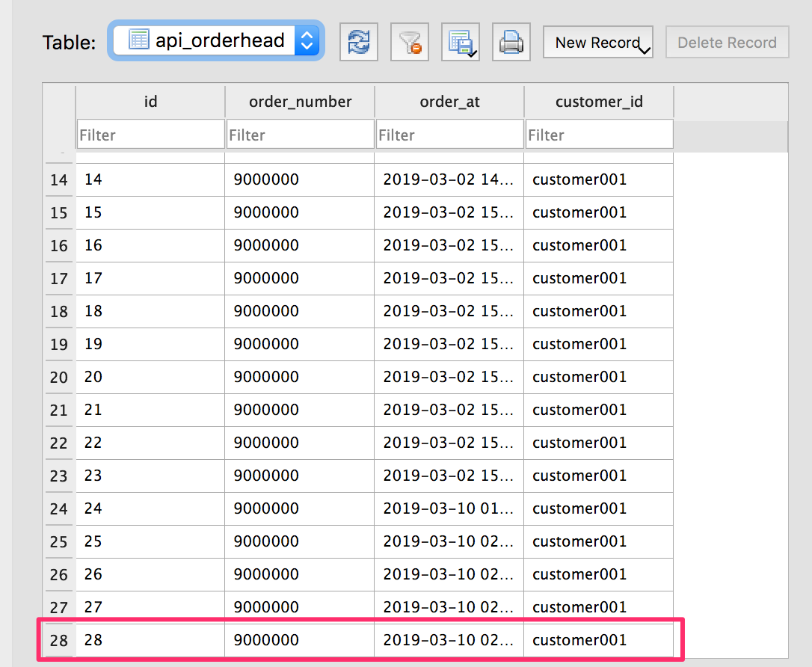The image size is (812, 667).
Task: Sort by the id column header
Action: [150, 102]
